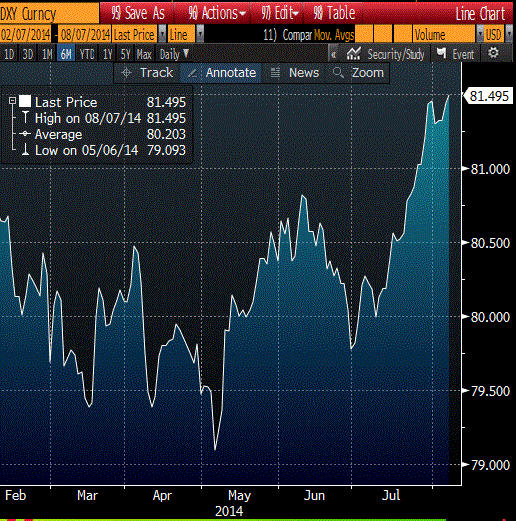The image size is (516, 521).
Task: Open the Daily periodicity dropdown
Action: (x=174, y=54)
